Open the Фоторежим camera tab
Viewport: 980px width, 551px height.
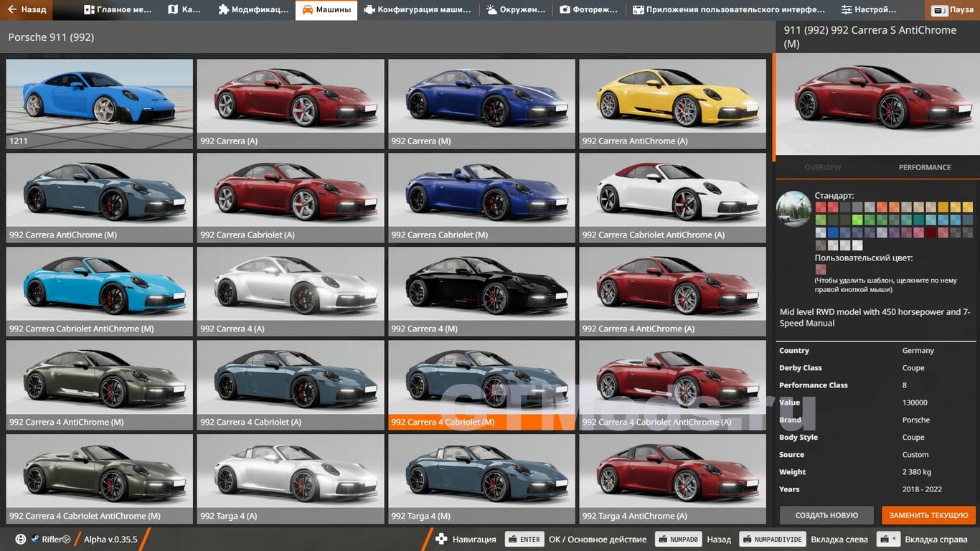(589, 10)
